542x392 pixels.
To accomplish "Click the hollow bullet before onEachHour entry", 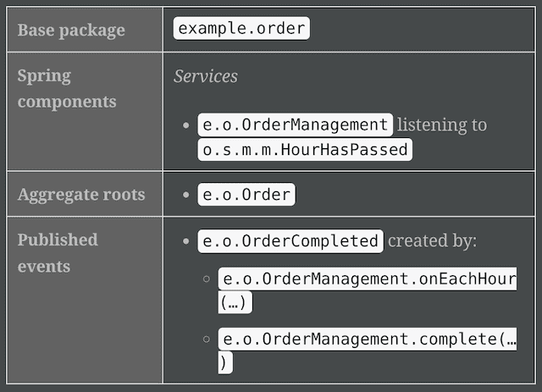I will (207, 279).
